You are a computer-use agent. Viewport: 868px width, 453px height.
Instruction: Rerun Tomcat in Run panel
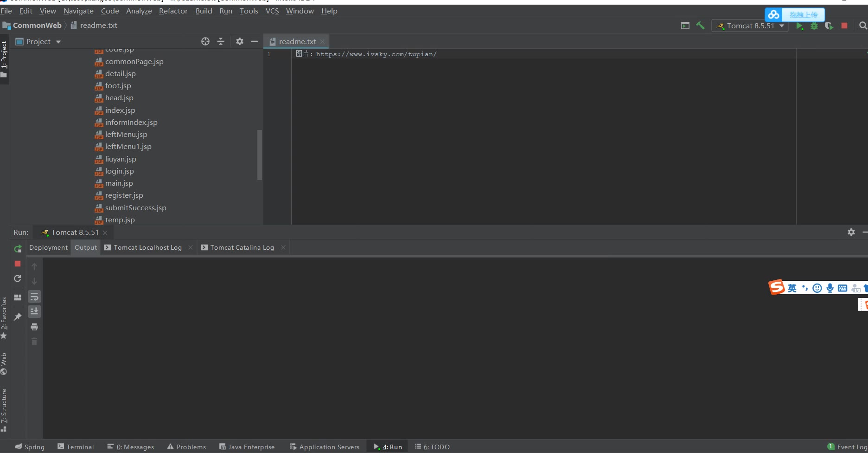(x=18, y=249)
